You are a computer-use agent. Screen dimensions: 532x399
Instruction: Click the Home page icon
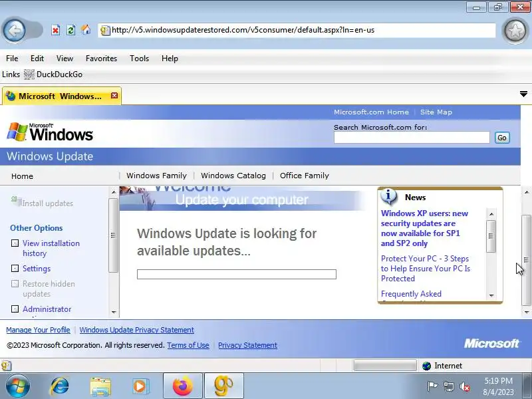(x=86, y=30)
